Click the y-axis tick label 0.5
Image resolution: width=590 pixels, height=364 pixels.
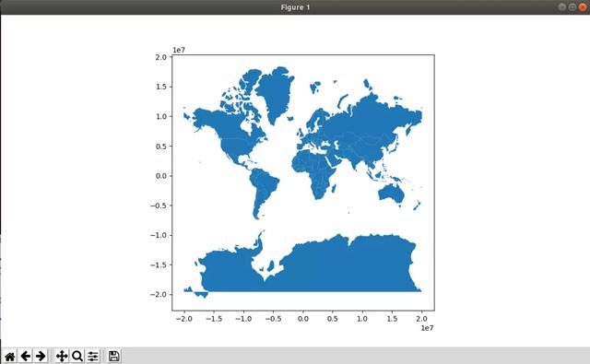(161, 147)
